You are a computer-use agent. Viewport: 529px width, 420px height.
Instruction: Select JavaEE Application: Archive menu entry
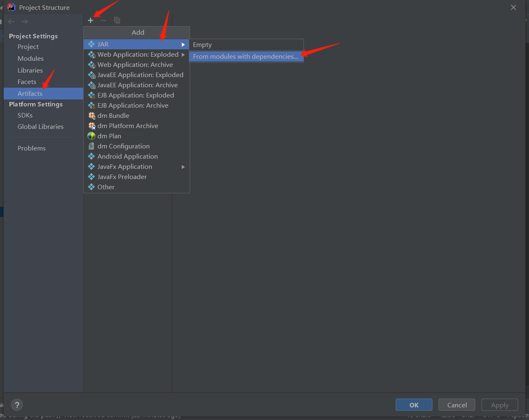pos(136,85)
